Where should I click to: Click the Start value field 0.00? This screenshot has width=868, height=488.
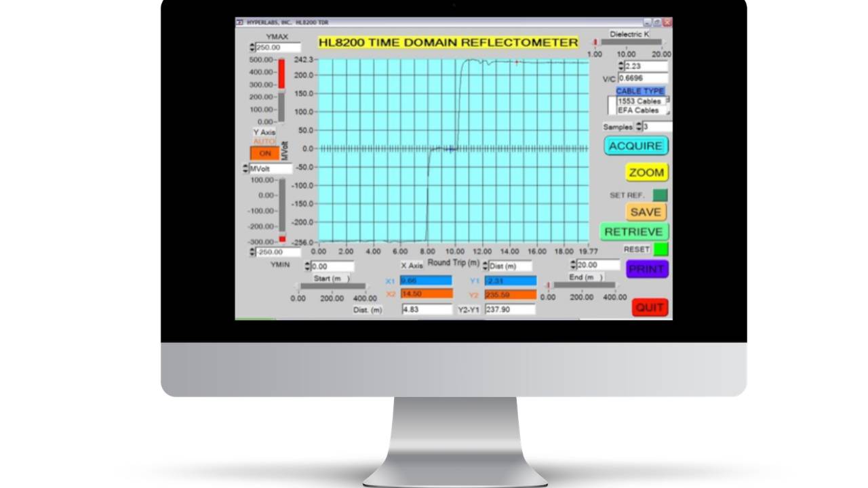332,266
